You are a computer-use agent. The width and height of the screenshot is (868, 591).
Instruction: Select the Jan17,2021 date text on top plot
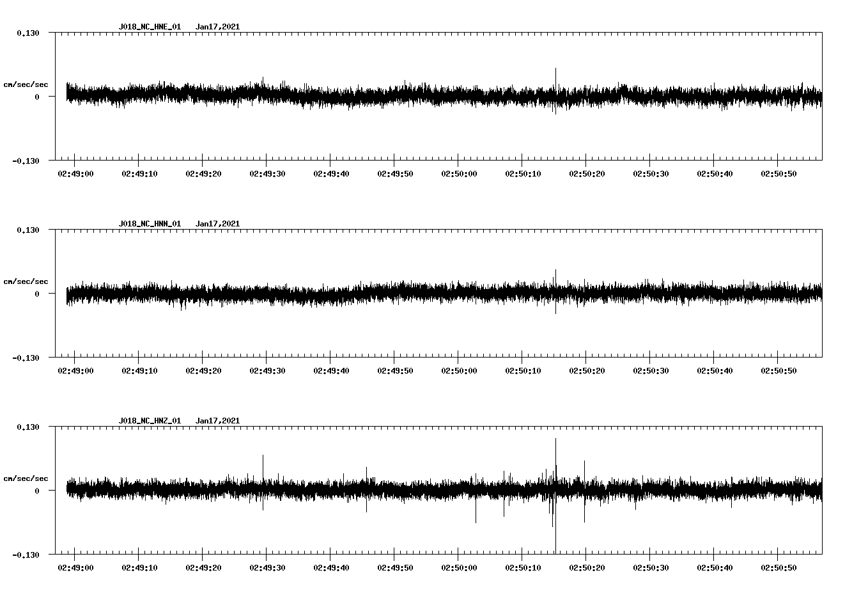pyautogui.click(x=218, y=26)
